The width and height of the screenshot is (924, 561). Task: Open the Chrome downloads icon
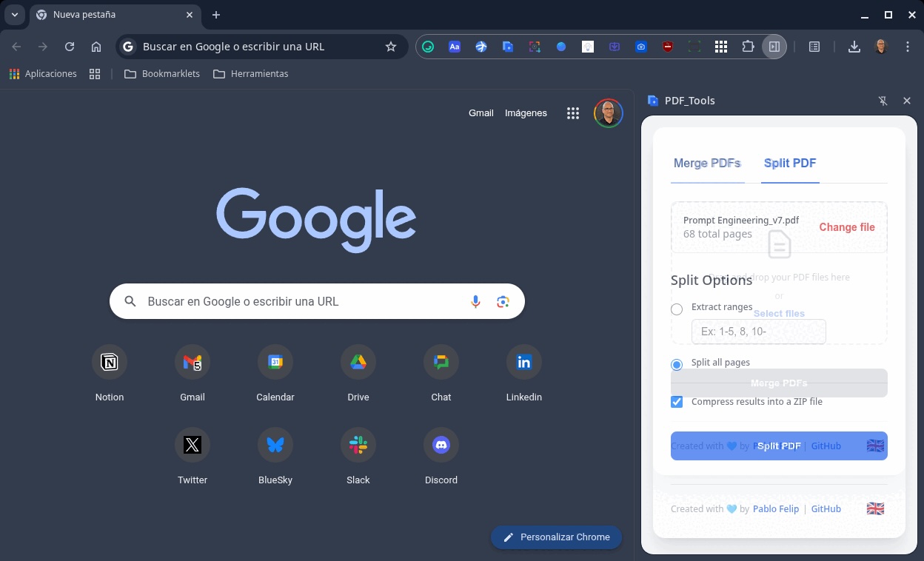point(854,47)
